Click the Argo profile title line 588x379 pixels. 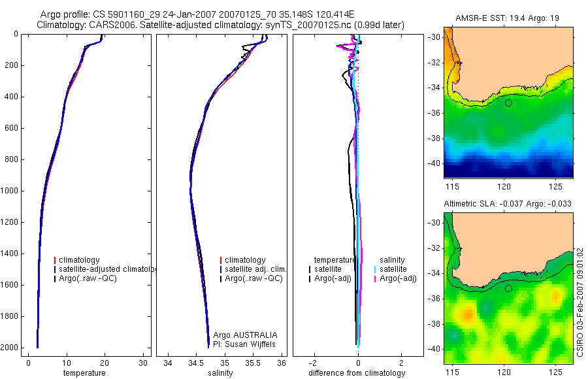[197, 15]
